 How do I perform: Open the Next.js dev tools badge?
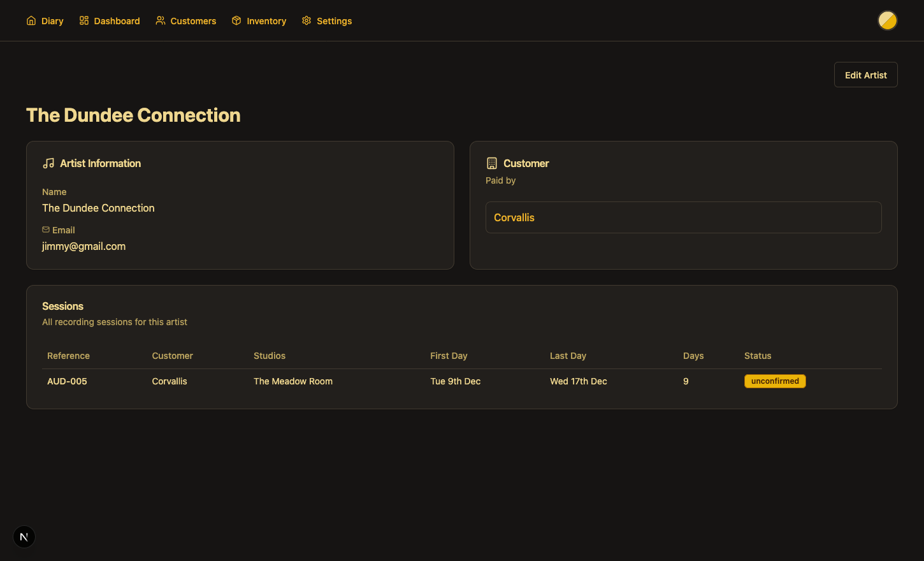tap(24, 537)
